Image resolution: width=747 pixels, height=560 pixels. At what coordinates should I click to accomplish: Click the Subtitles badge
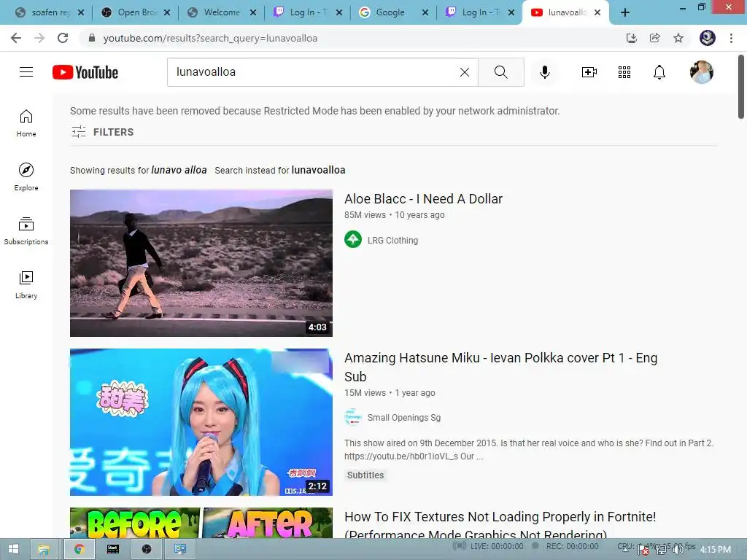(365, 475)
